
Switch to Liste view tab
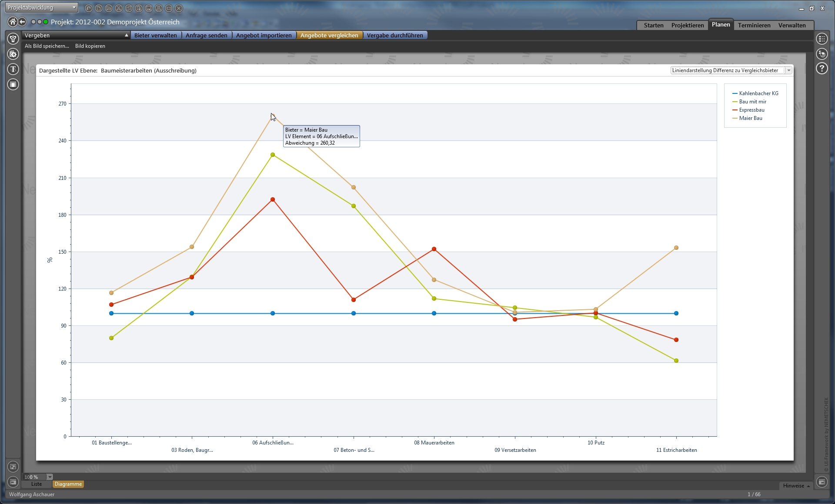(x=37, y=484)
